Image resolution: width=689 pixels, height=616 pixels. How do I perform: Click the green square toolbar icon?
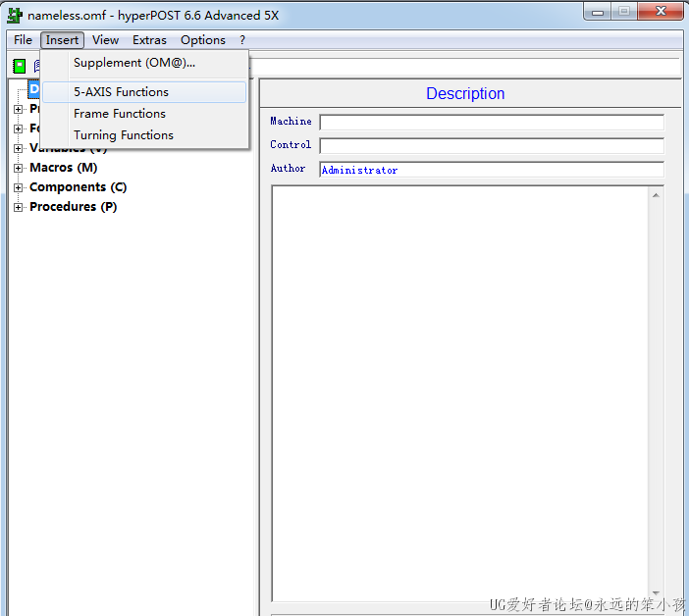tap(19, 66)
